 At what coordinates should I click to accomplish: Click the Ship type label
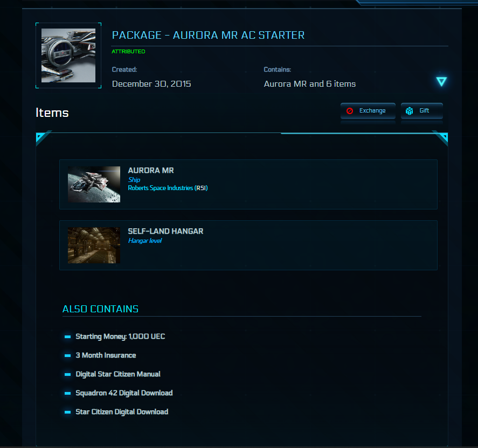click(x=134, y=180)
